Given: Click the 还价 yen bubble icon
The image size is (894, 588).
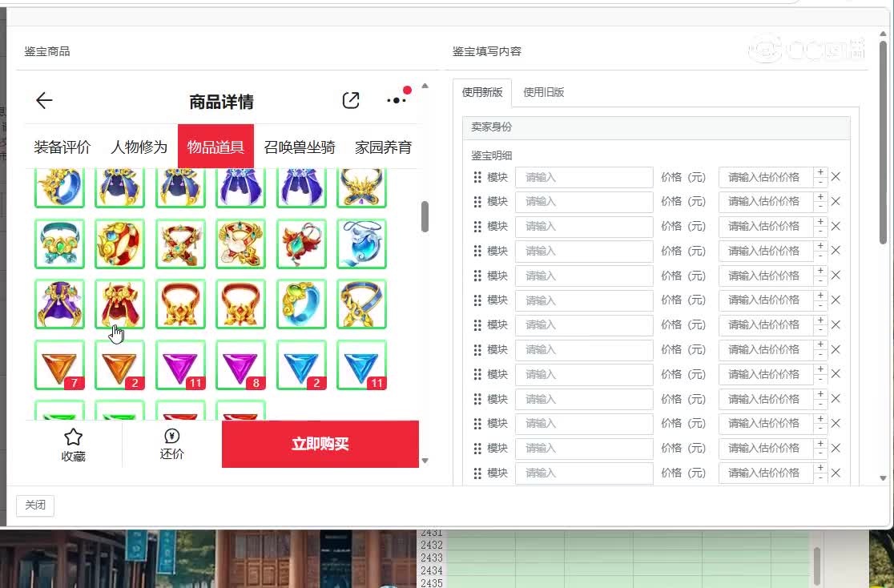Looking at the screenshot, I should point(171,437).
